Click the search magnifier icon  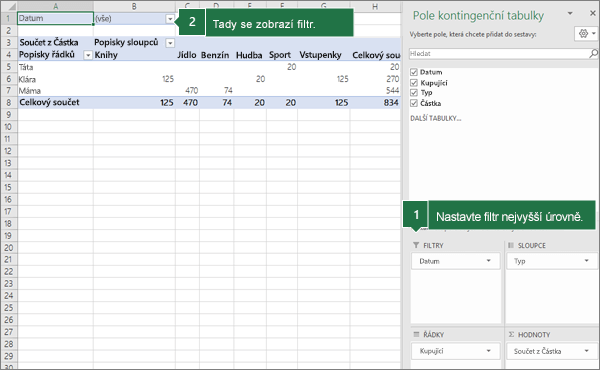[593, 54]
